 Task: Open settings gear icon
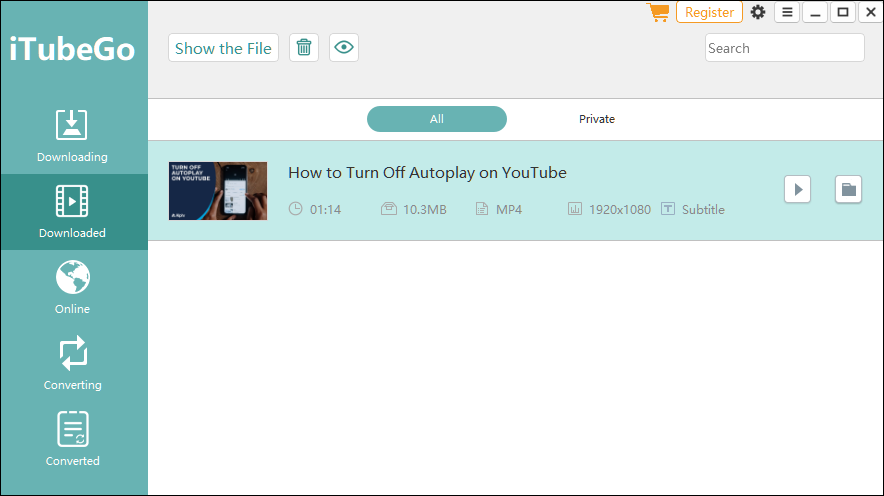pyautogui.click(x=758, y=12)
